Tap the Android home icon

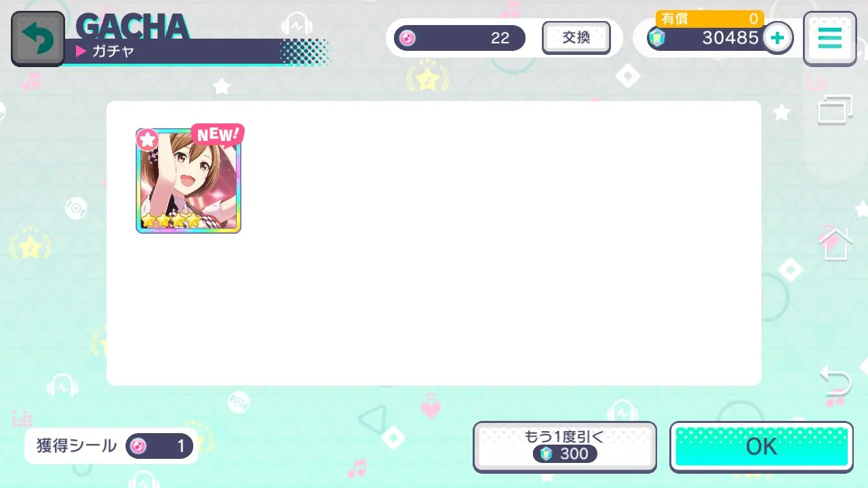835,244
